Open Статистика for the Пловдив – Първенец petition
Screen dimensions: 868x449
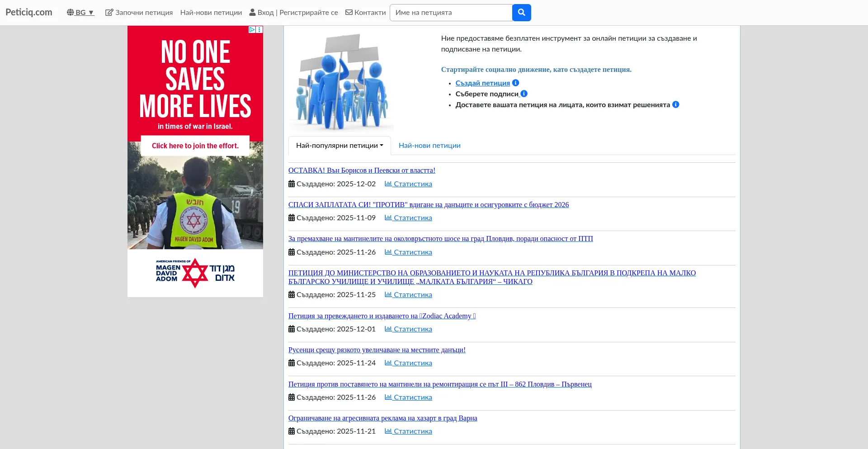tap(408, 397)
